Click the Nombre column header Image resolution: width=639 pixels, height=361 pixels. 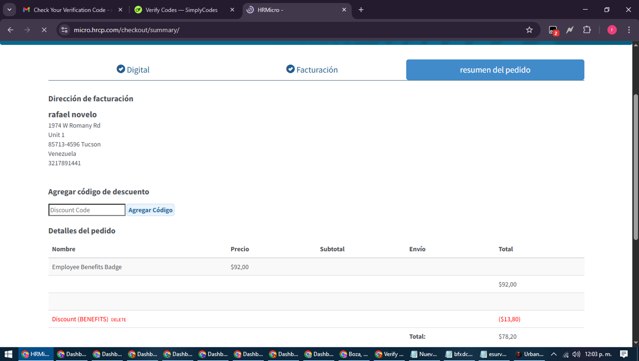click(x=64, y=249)
